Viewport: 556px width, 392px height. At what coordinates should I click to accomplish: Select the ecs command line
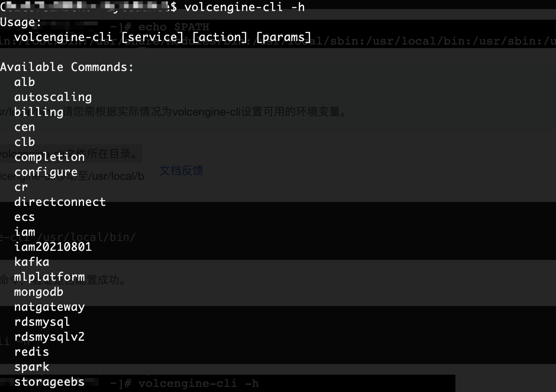24,217
